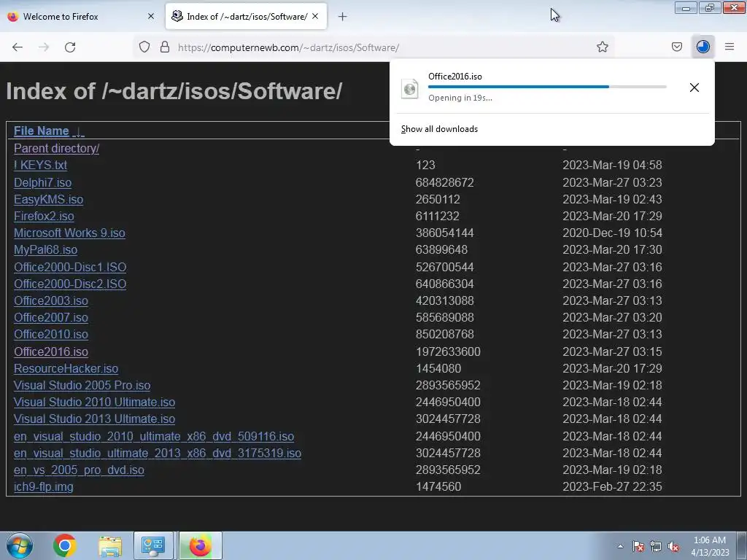
Task: Open Visual Studio 2010 Ultimate.iso link
Action: pos(94,402)
